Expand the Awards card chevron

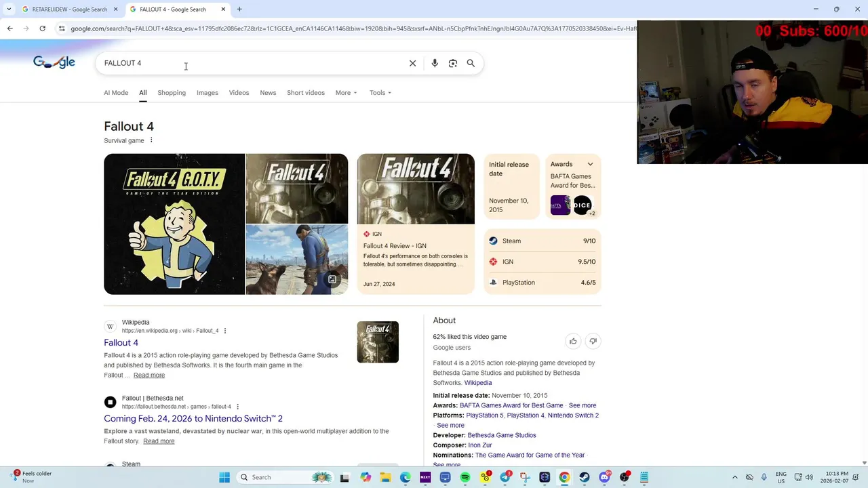[590, 164]
